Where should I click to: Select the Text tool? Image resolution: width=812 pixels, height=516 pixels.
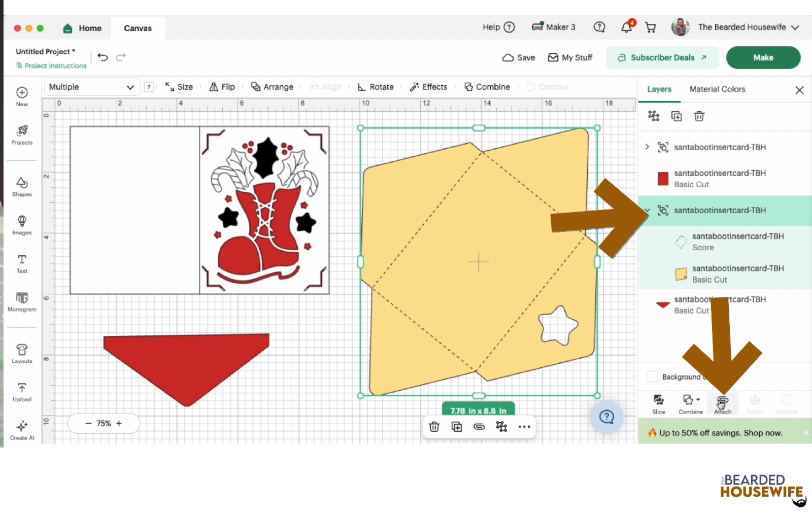[x=22, y=263]
